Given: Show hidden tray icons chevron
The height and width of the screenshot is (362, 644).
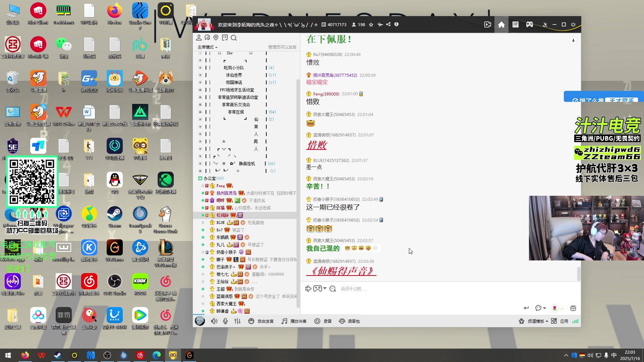Looking at the screenshot, I should (x=566, y=355).
